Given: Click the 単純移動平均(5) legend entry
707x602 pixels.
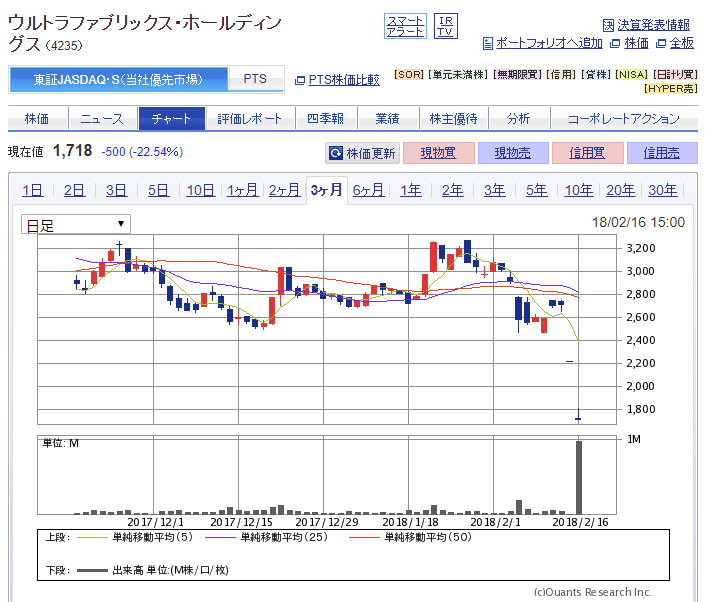Looking at the screenshot, I should click(135, 537).
